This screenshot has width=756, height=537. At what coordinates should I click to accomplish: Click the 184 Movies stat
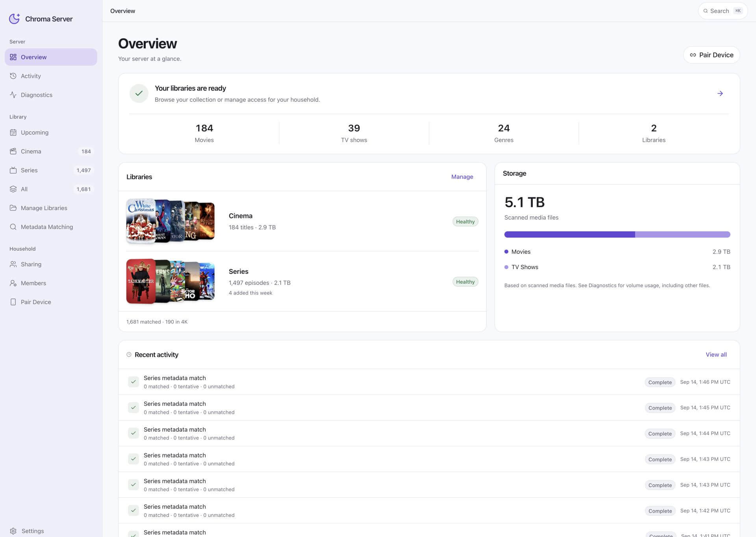204,133
